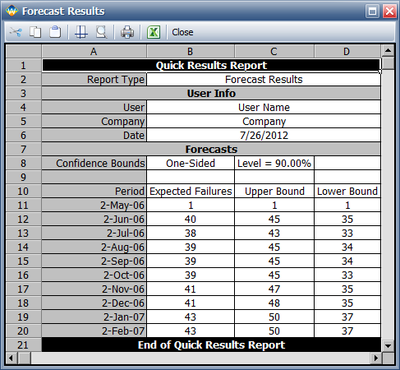Viewport: 400px width, 370px height.
Task: Click the 'Lower Bound' label cell
Action: coord(347,191)
